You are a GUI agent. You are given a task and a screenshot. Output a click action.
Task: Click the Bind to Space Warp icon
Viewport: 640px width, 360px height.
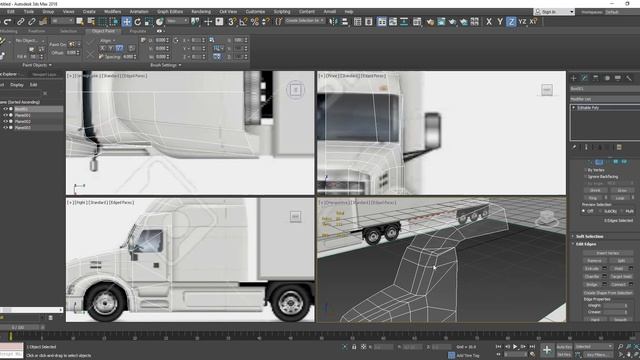[43, 22]
